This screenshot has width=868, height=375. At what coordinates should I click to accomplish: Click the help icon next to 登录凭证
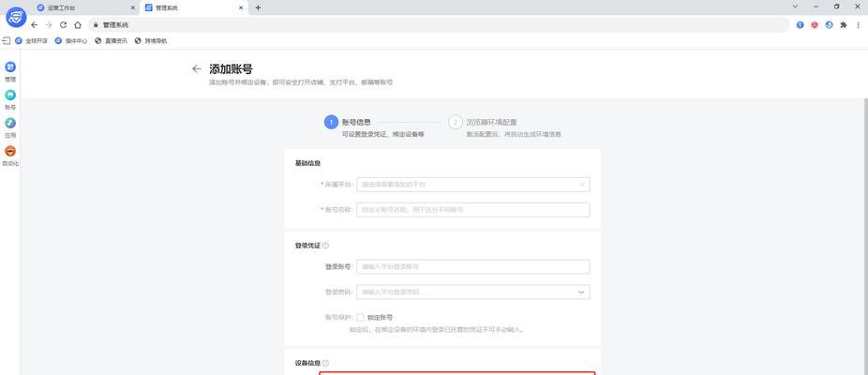(x=325, y=245)
